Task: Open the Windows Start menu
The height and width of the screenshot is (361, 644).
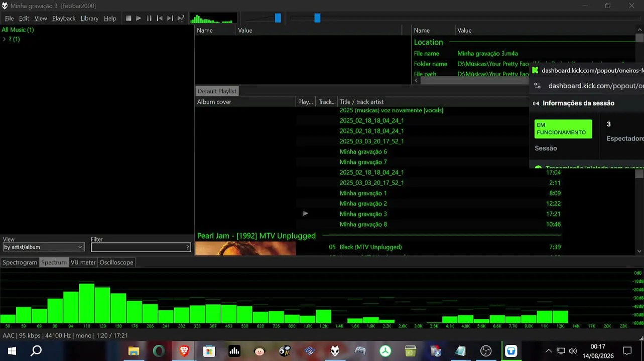Action: point(12,351)
